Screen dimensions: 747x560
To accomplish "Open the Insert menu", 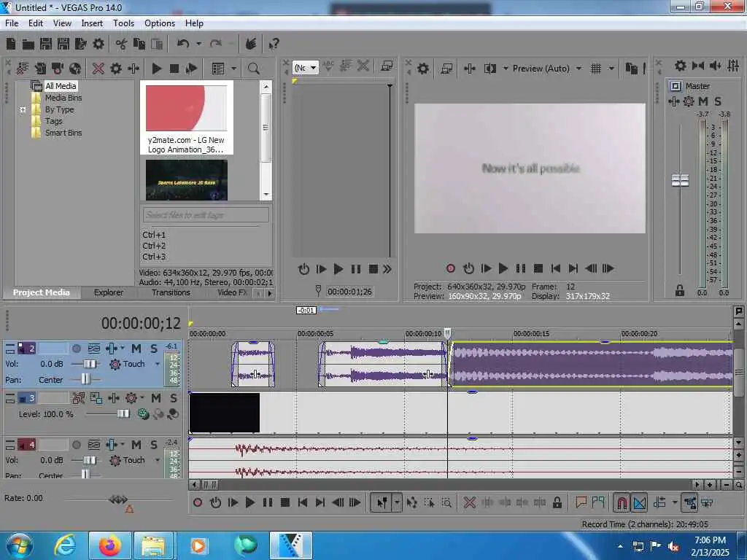I will click(92, 23).
